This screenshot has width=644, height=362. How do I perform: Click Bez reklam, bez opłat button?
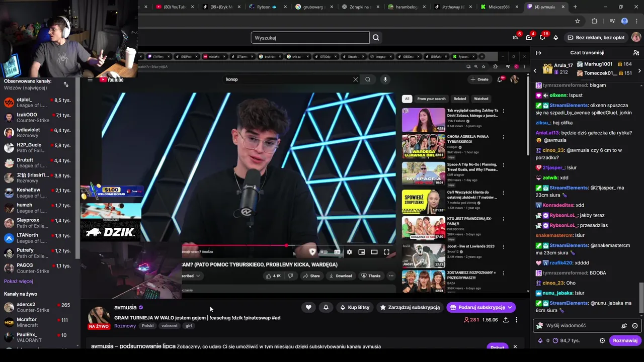596,37
